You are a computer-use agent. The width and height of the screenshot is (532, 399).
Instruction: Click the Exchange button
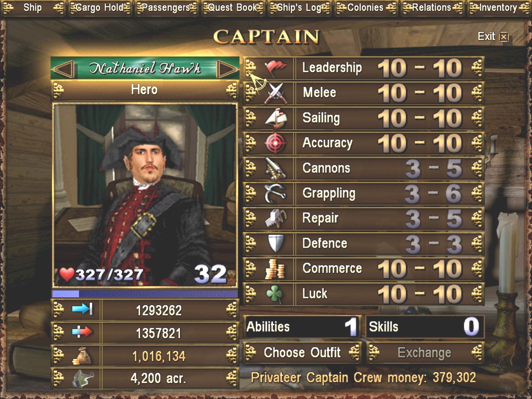tap(425, 352)
